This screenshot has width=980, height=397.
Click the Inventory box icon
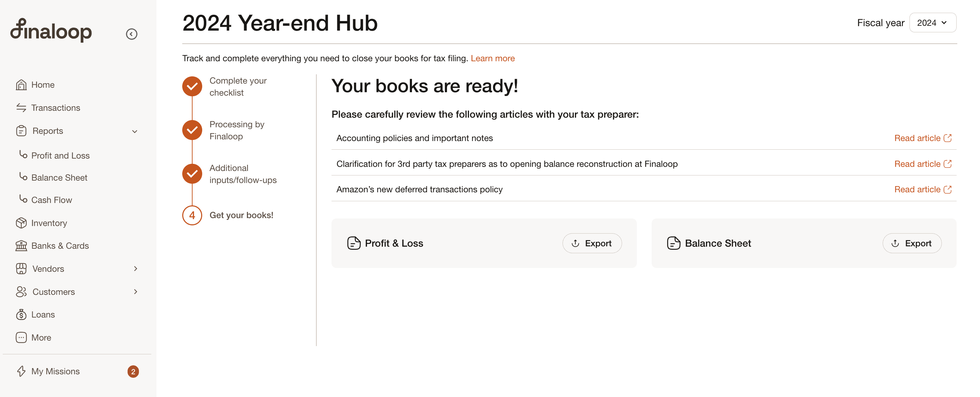pyautogui.click(x=21, y=223)
